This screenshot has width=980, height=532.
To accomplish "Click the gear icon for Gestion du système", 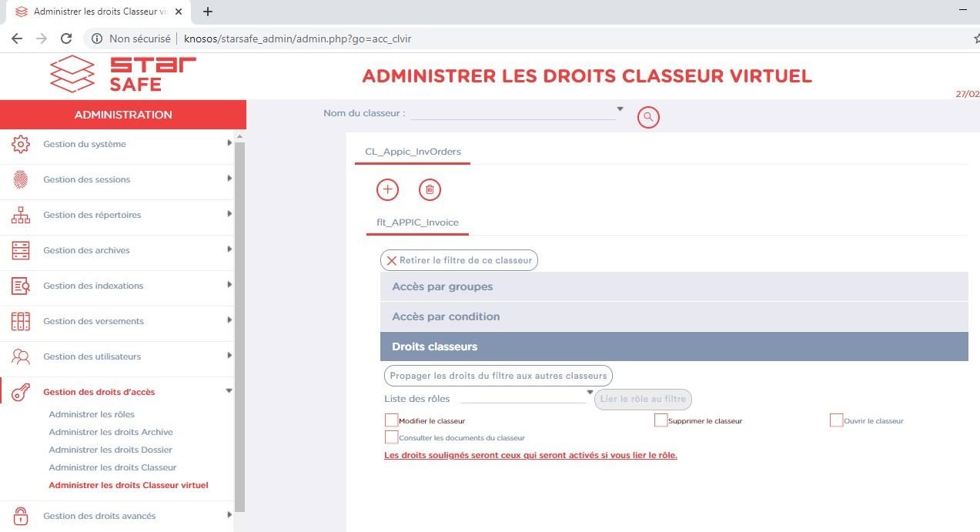I will (x=21, y=144).
